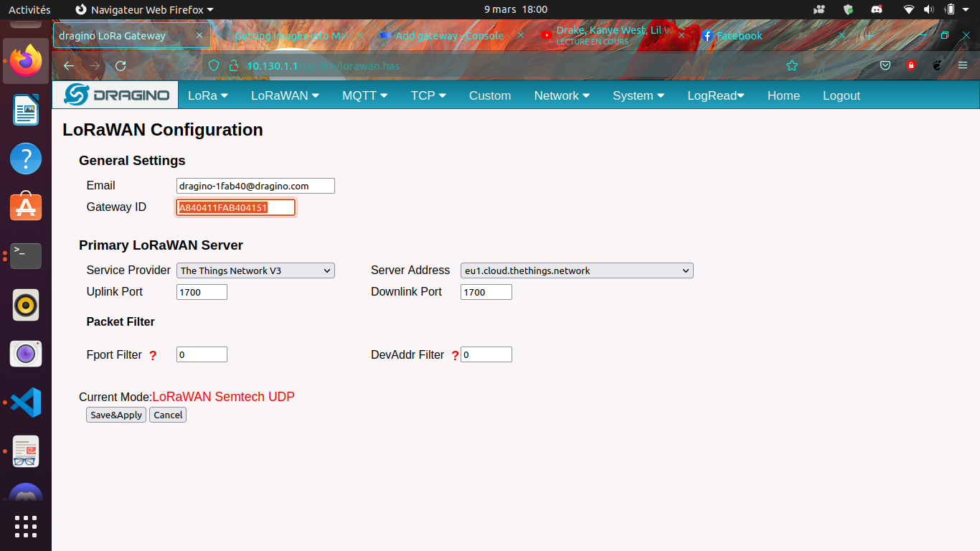
Task: Expand the LogRead menu
Action: (x=716, y=95)
